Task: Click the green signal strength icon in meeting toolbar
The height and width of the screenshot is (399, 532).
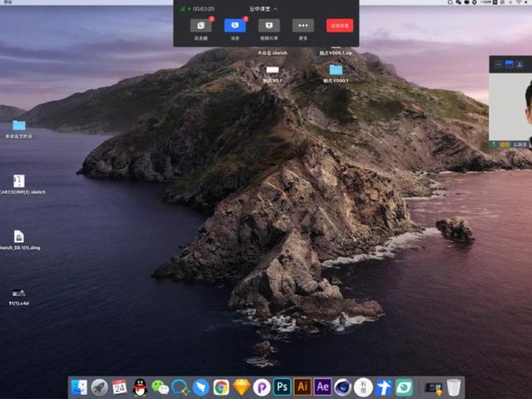Action: [182, 9]
